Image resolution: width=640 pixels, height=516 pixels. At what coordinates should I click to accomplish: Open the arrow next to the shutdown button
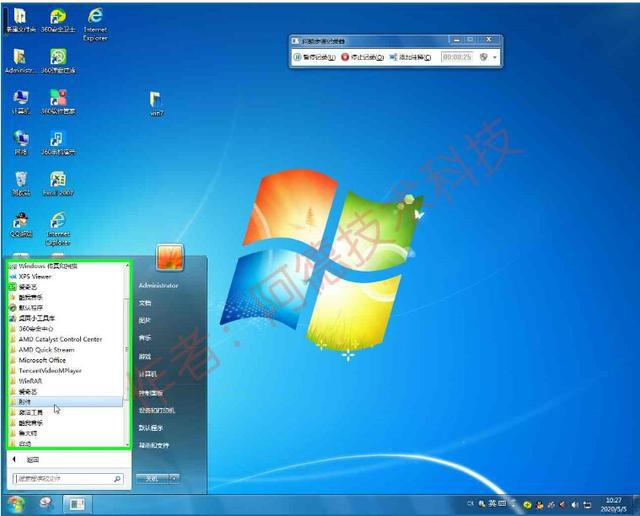click(173, 478)
